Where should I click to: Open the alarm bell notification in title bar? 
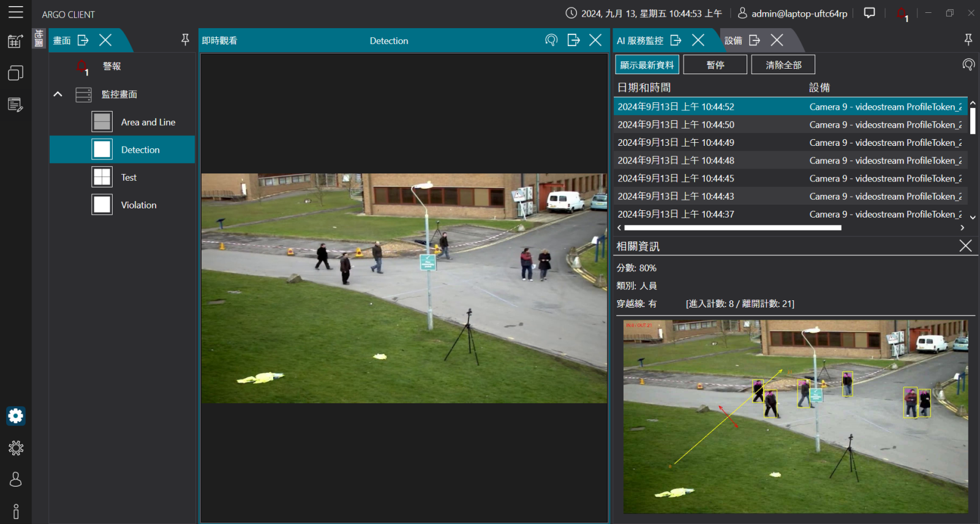click(902, 13)
